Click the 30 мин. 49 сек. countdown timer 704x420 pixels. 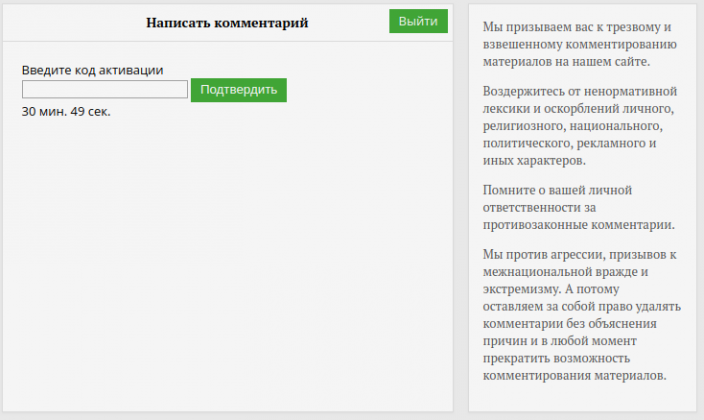pyautogui.click(x=66, y=111)
